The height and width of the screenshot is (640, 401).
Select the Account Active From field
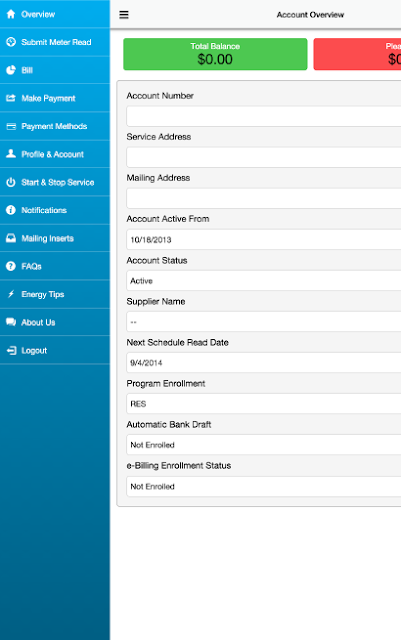pyautogui.click(x=264, y=240)
